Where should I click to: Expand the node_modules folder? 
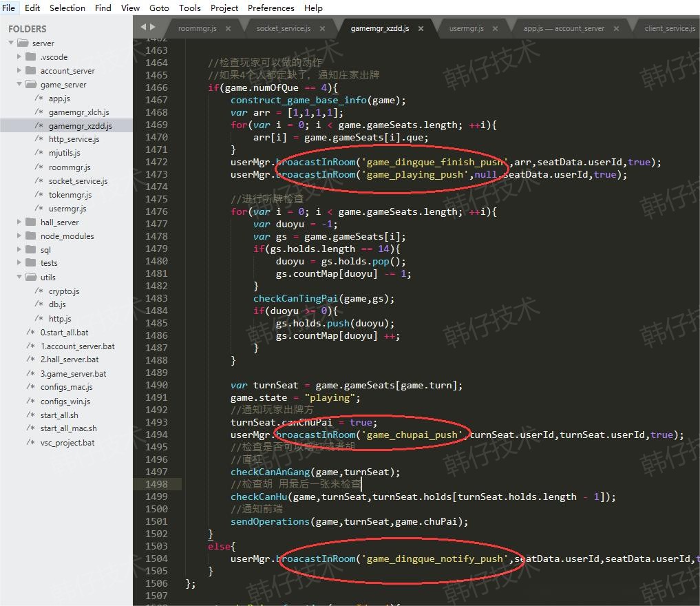tap(19, 236)
